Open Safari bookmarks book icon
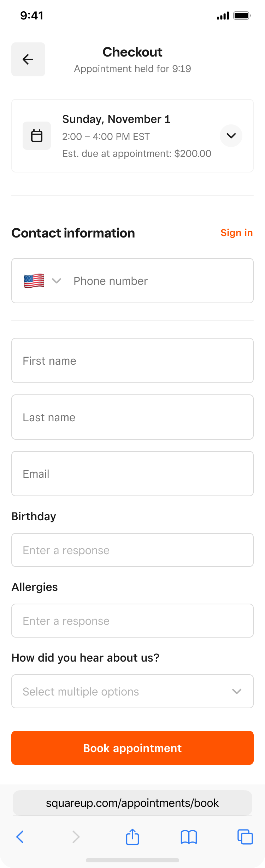This screenshot has height=868, width=265. (189, 837)
